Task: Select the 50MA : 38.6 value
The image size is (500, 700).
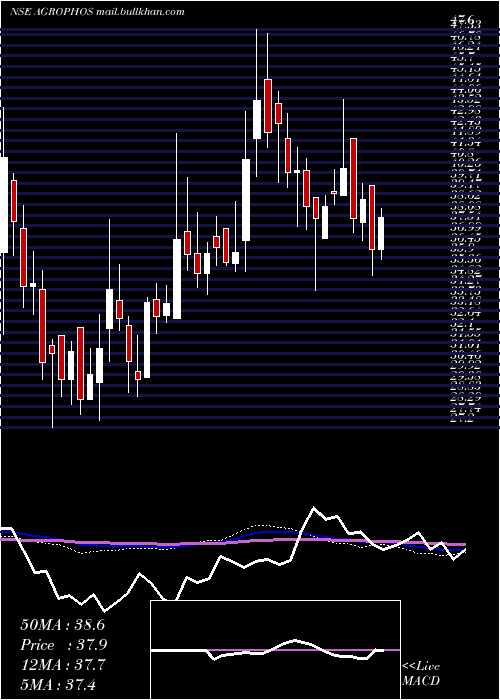Action: click(x=62, y=625)
